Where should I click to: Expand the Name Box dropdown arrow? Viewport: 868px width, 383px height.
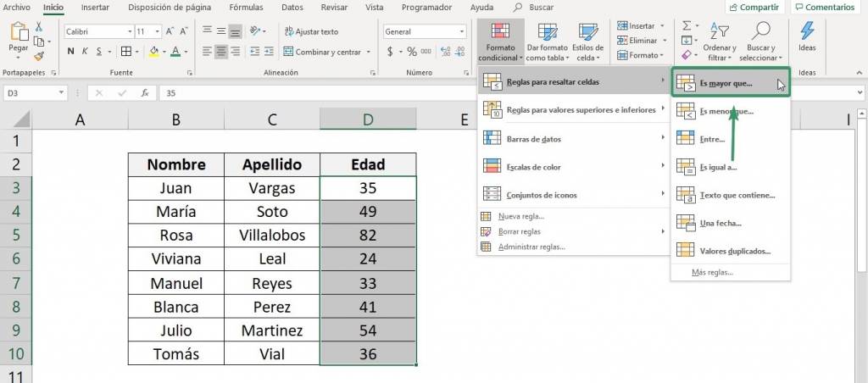point(61,93)
